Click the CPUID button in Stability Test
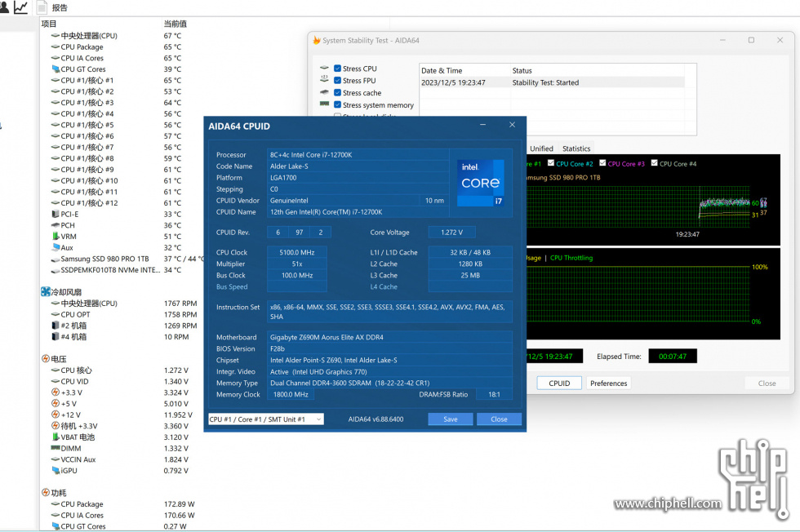 [559, 383]
